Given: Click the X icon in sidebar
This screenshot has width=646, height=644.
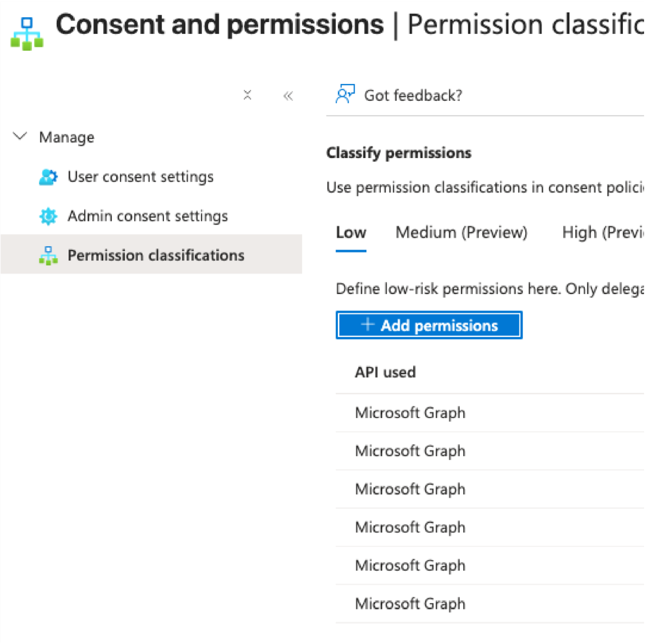Looking at the screenshot, I should click(247, 95).
